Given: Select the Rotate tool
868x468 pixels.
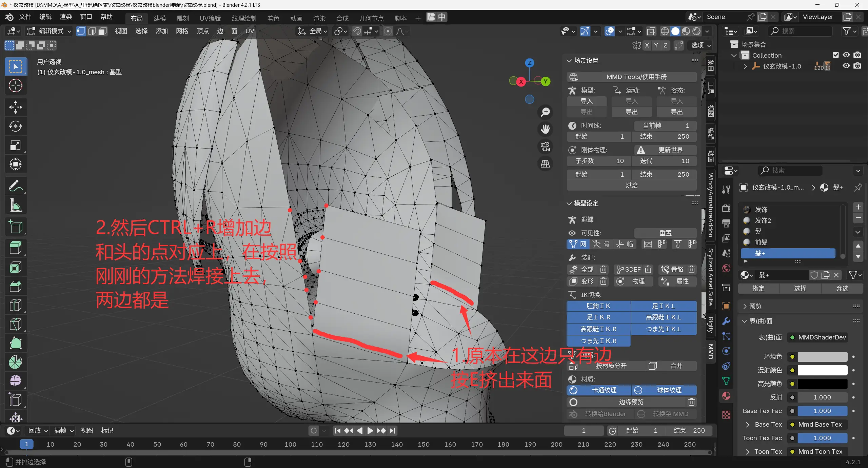Looking at the screenshot, I should point(15,126).
